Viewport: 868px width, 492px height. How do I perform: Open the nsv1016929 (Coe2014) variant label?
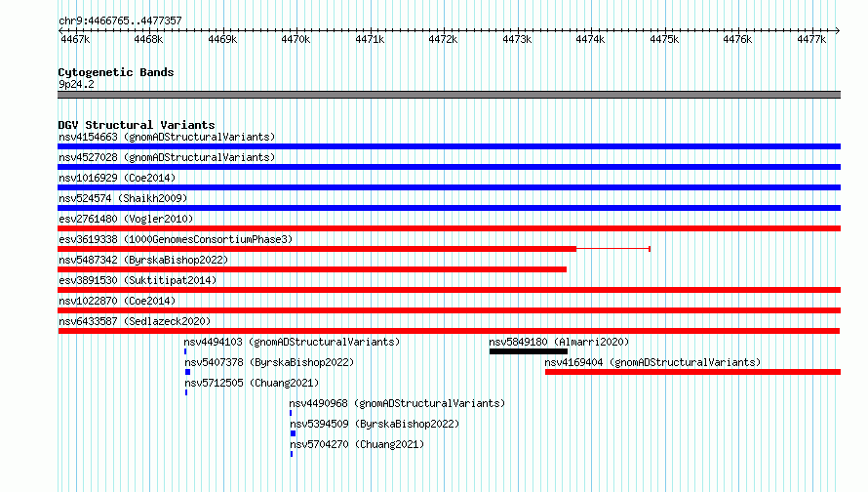point(117,178)
